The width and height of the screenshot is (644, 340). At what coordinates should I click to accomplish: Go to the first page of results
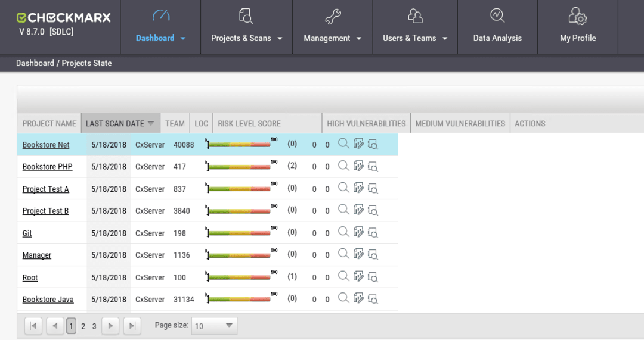pyautogui.click(x=33, y=326)
